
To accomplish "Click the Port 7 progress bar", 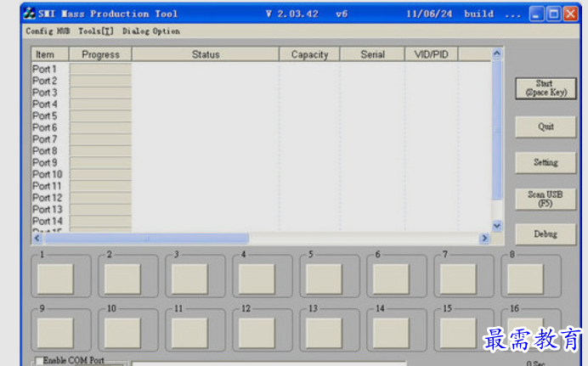I will pyautogui.click(x=100, y=139).
